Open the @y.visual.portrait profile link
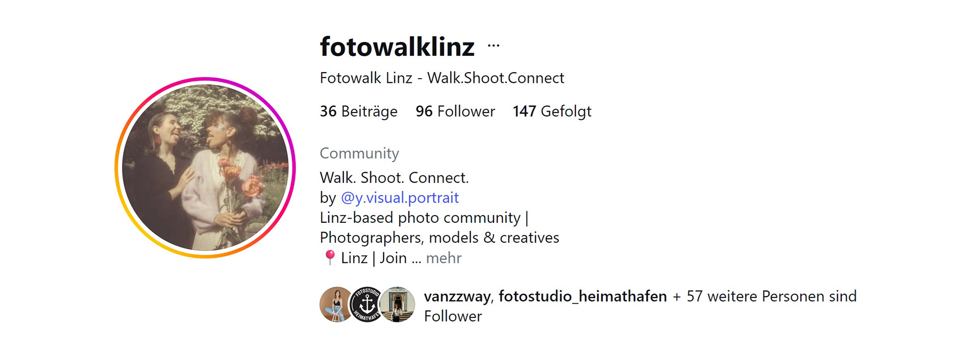This screenshot has height=345, width=980. 400,198
